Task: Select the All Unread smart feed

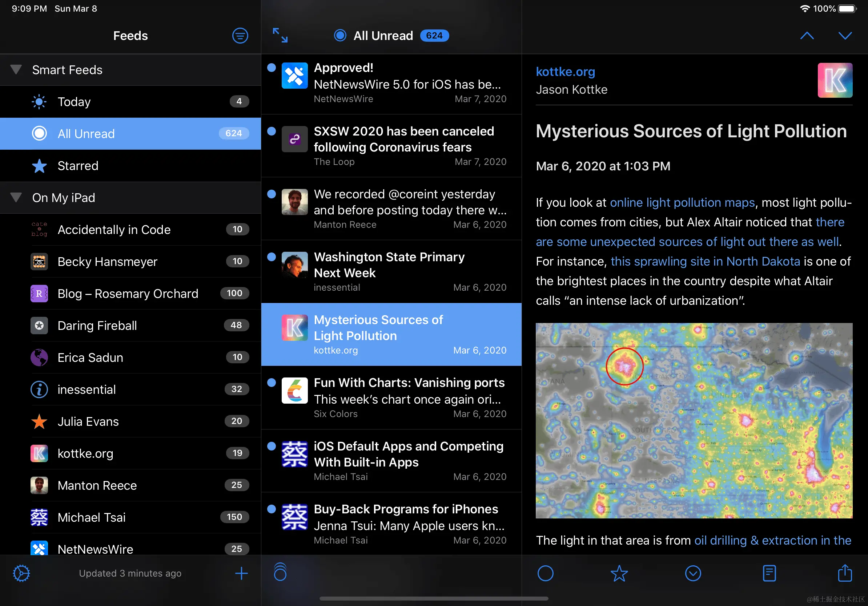Action: pos(130,133)
